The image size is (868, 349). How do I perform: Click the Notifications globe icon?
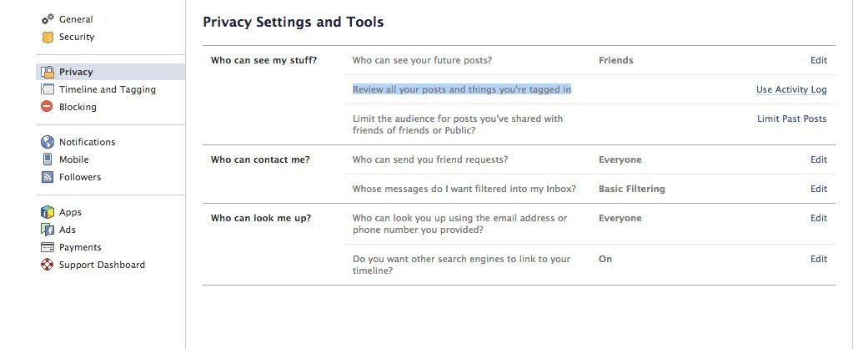click(48, 142)
